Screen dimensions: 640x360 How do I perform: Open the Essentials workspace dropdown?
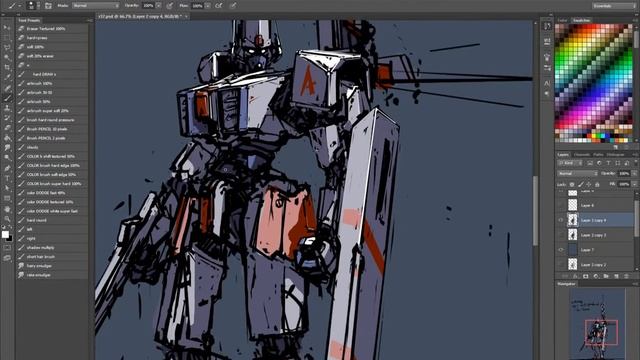[613, 6]
